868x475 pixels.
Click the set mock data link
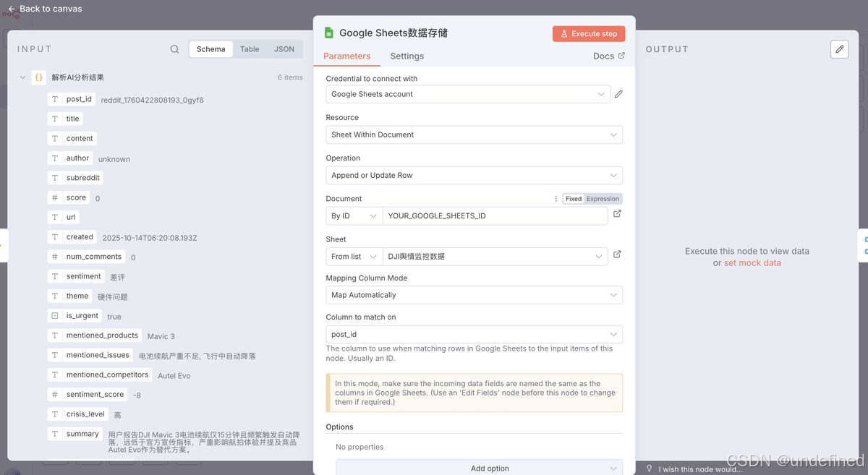[752, 263]
